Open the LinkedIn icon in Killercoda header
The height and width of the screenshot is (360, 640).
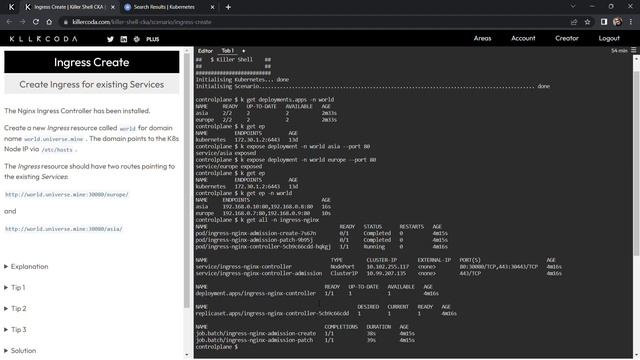click(x=124, y=39)
